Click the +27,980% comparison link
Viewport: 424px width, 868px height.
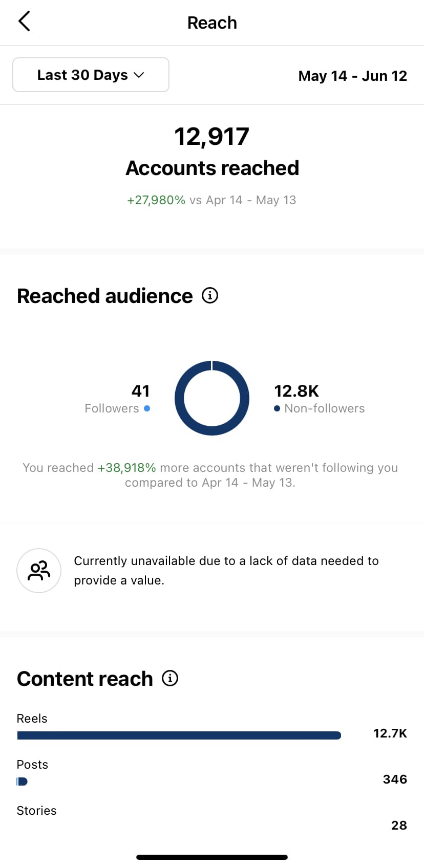click(x=156, y=200)
